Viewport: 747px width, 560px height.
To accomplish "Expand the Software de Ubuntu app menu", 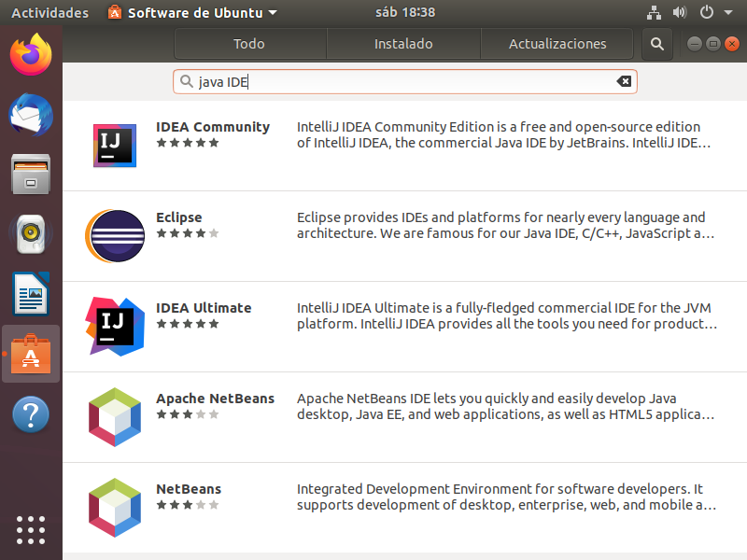I will 192,13.
